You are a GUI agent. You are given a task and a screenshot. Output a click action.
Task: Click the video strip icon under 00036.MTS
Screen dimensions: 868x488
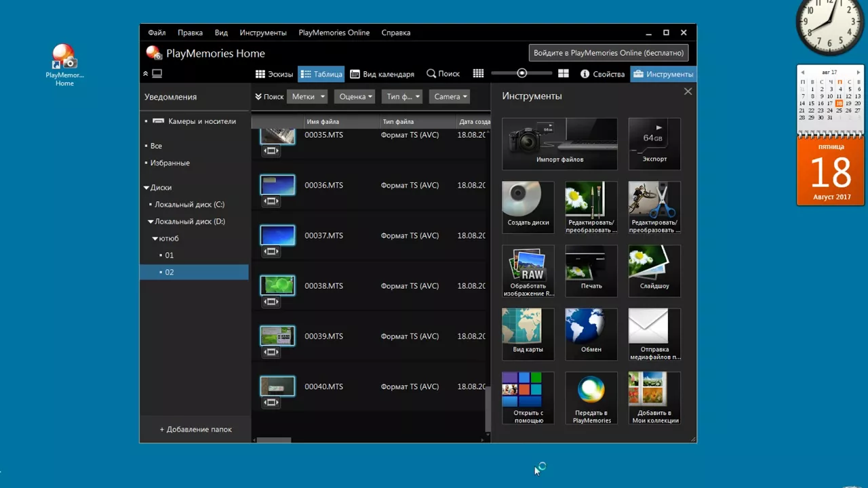point(271,201)
